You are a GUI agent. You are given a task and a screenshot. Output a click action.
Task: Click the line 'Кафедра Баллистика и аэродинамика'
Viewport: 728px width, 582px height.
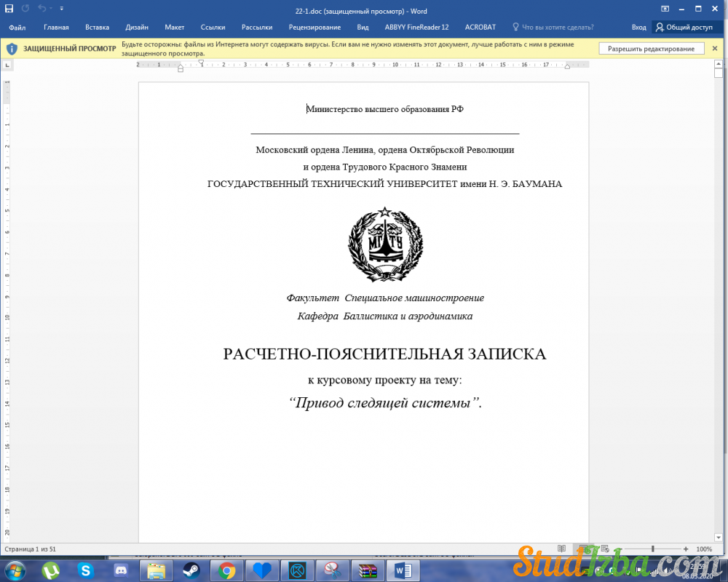385,316
